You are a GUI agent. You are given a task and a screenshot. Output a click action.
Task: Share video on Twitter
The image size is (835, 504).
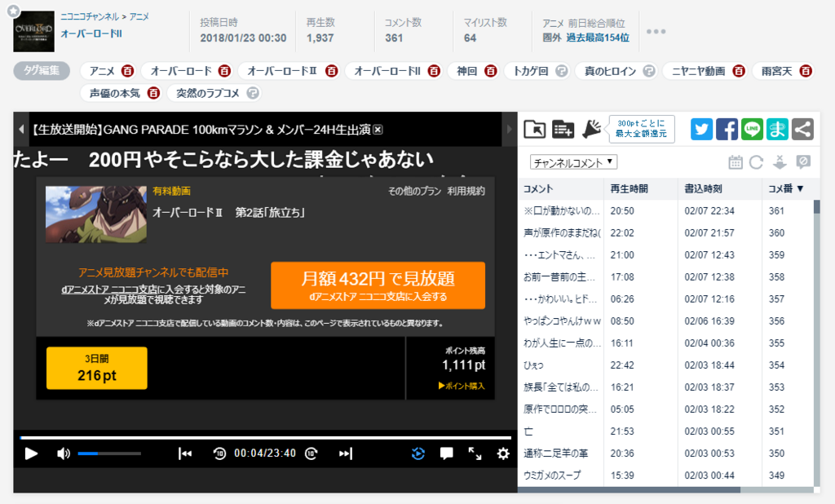click(701, 130)
